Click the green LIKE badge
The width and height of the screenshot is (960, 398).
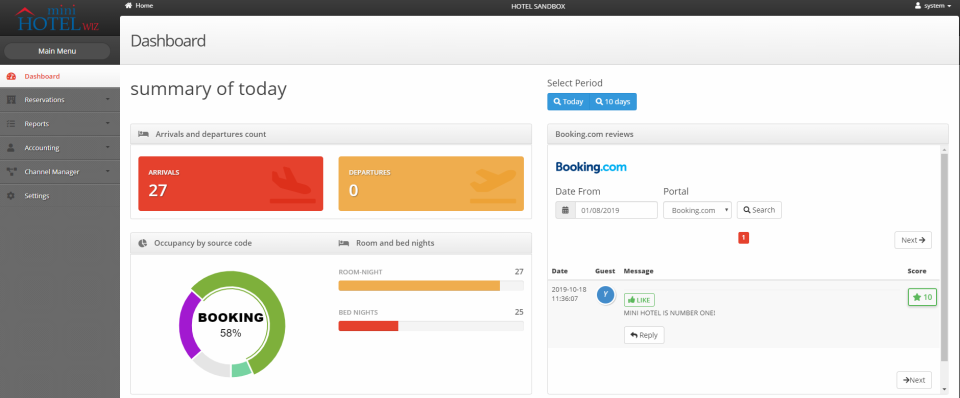pos(639,300)
